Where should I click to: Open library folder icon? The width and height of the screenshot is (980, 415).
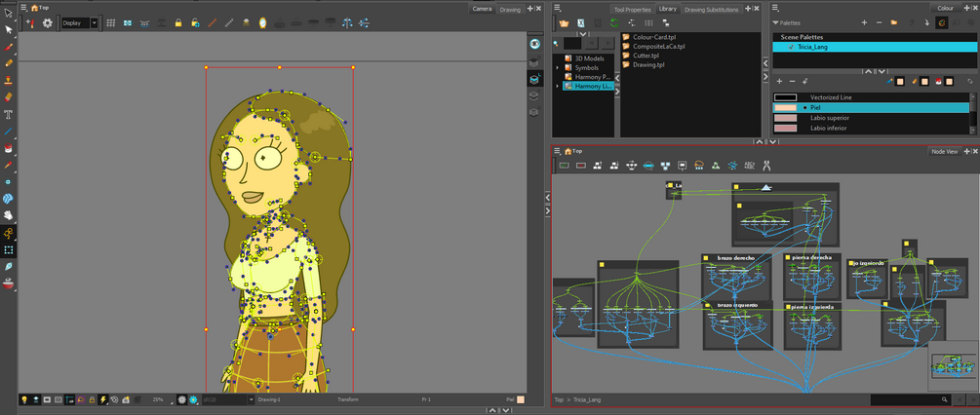[x=564, y=23]
